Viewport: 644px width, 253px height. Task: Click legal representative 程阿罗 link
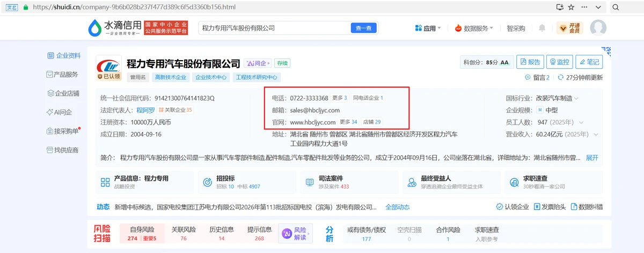[145, 110]
